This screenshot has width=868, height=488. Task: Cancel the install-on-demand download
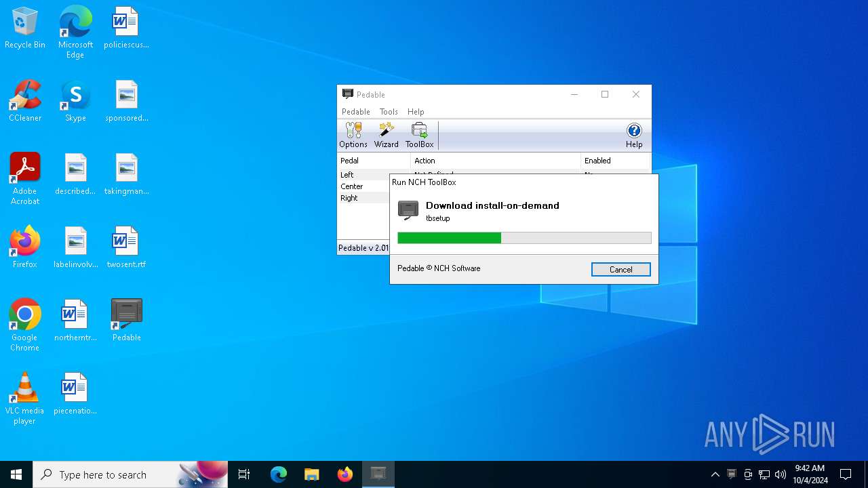[x=620, y=270]
